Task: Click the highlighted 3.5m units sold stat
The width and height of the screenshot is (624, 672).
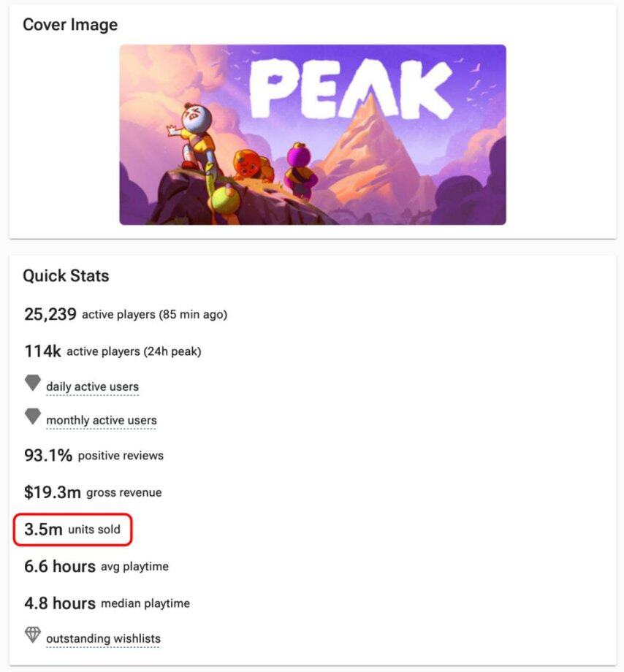Action: coord(72,530)
